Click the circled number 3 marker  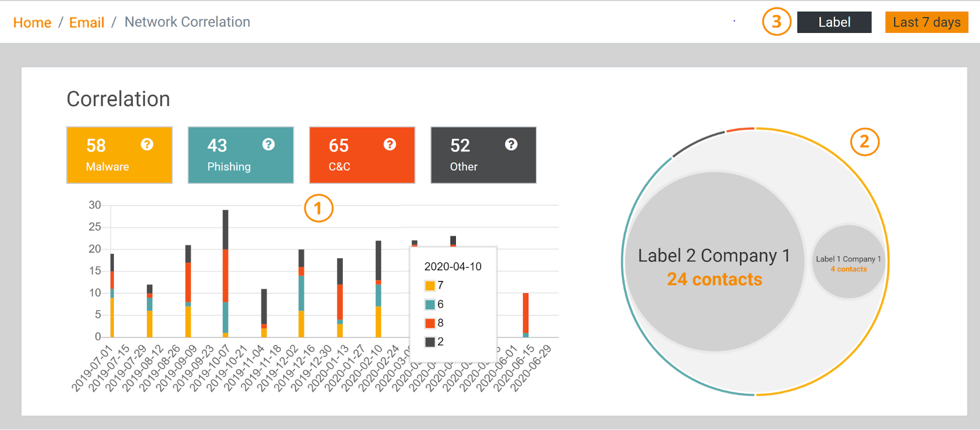(777, 22)
